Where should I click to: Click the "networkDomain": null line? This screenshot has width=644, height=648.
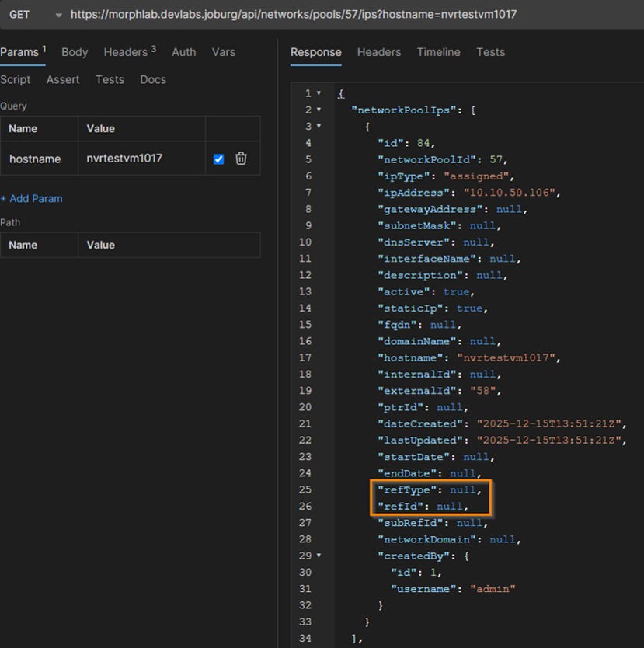tap(450, 540)
